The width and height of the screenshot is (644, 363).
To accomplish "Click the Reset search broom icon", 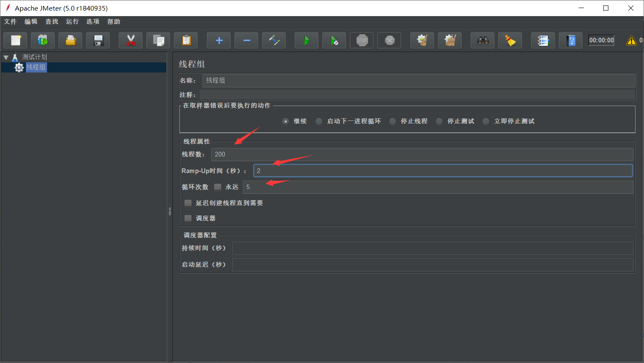I will pos(510,40).
